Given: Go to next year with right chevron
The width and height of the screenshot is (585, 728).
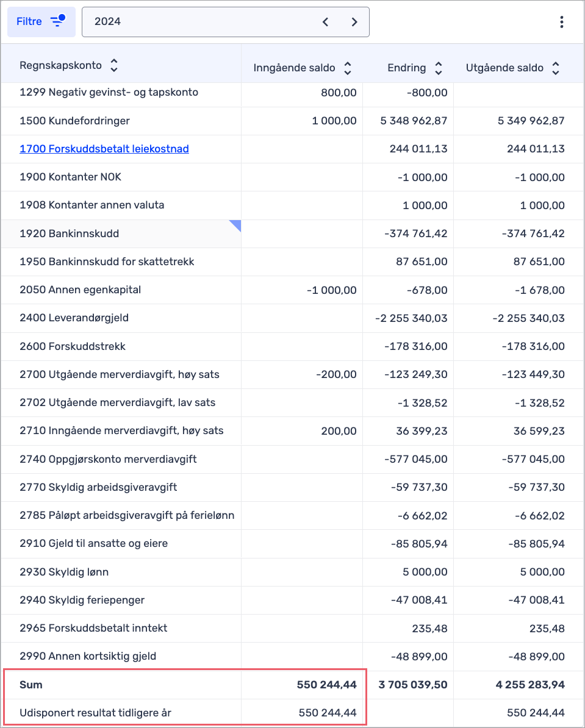Looking at the screenshot, I should point(354,22).
